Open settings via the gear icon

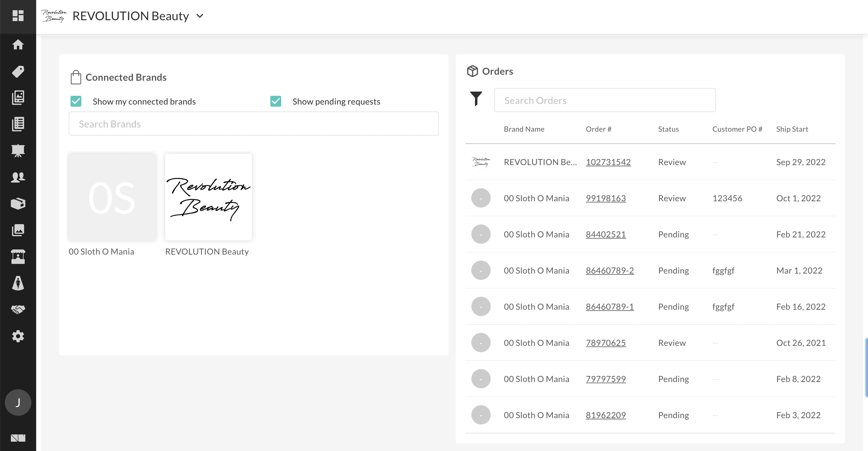[18, 336]
